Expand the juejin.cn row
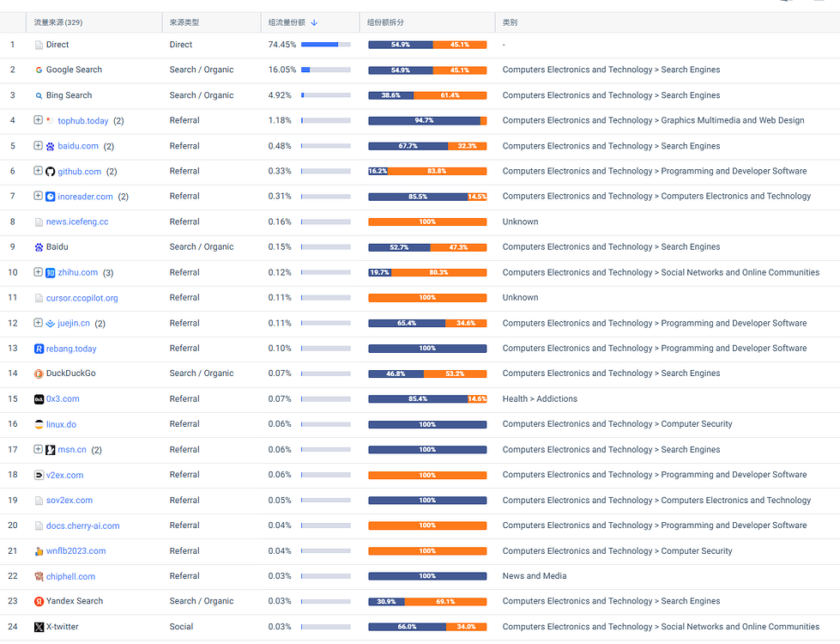This screenshot has height=644, width=840. click(38, 323)
